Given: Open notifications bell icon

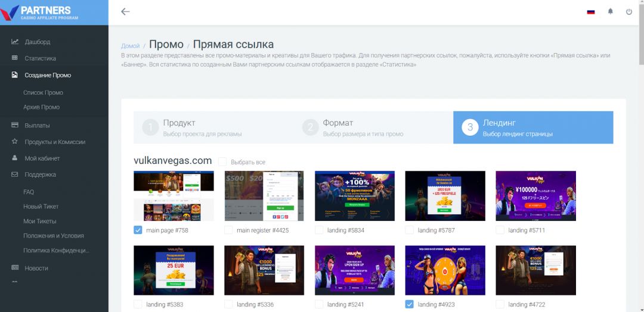Looking at the screenshot, I should [611, 11].
